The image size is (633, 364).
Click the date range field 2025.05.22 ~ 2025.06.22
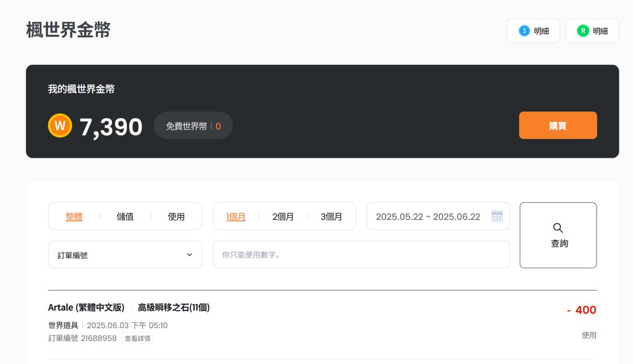pyautogui.click(x=438, y=216)
